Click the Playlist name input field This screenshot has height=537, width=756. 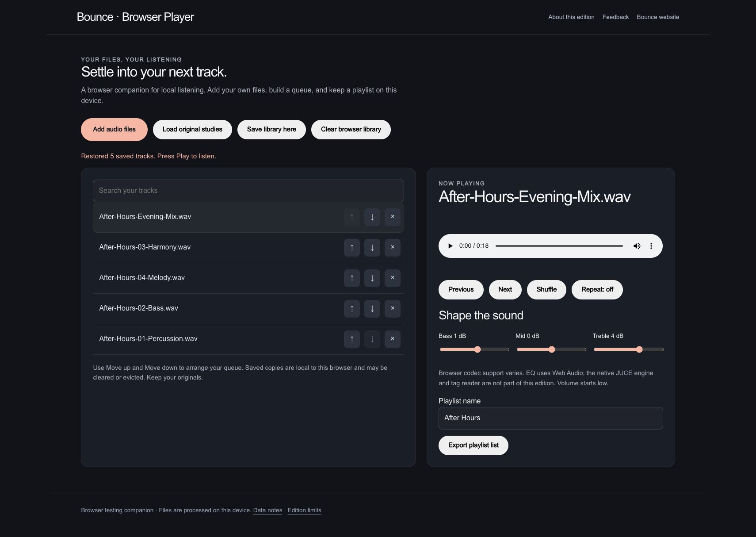[551, 418]
